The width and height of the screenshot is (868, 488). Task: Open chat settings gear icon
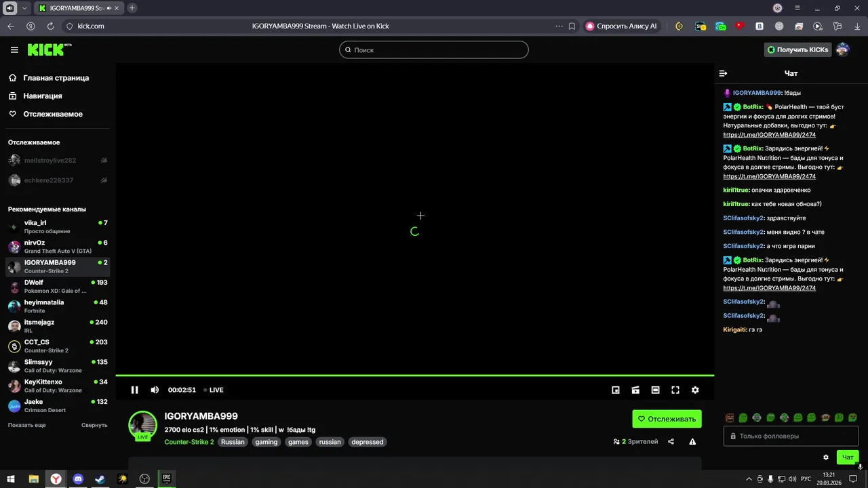pyautogui.click(x=825, y=457)
